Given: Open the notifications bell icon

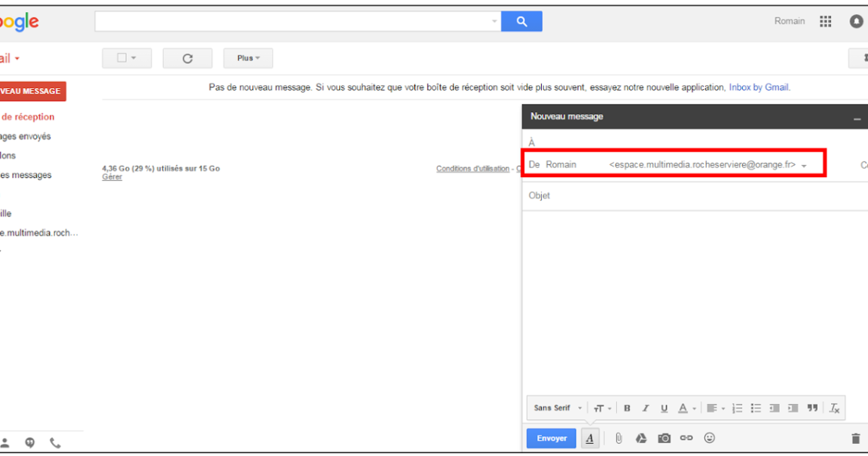Looking at the screenshot, I should [856, 22].
